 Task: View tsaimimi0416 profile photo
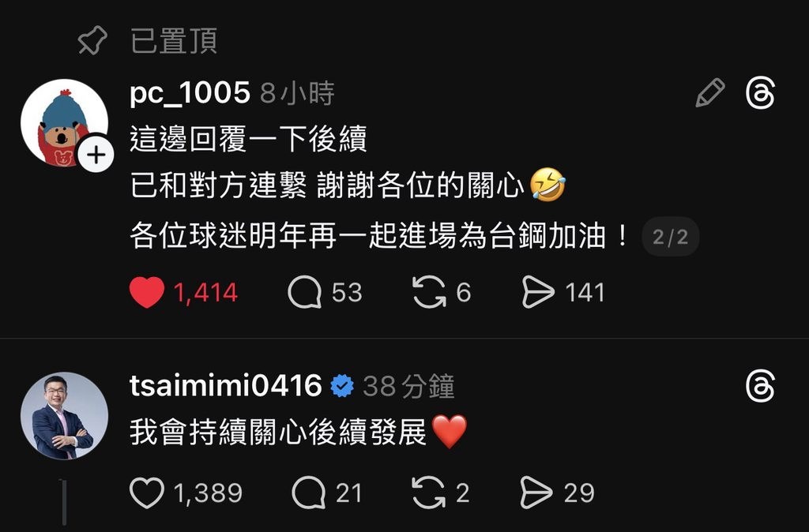tap(64, 415)
